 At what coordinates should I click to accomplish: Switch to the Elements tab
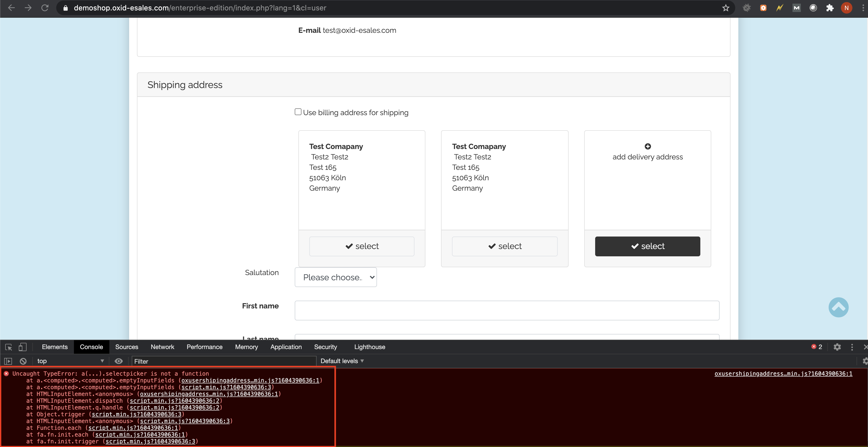[55, 347]
